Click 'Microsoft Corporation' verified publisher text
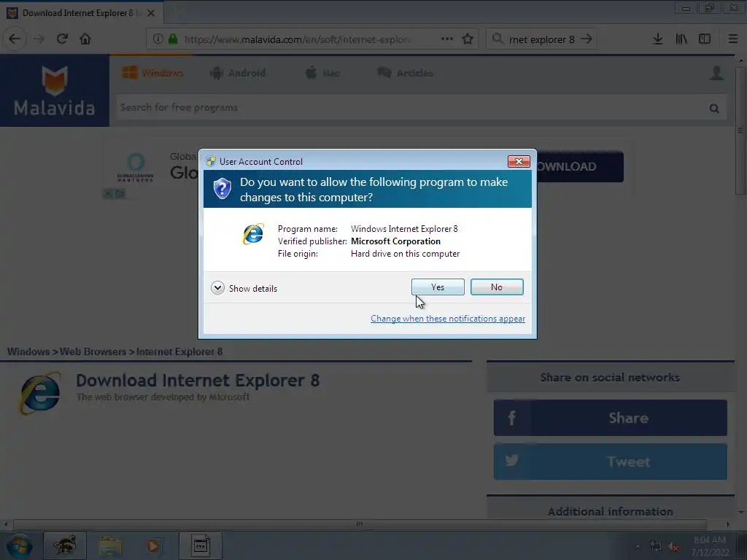The height and width of the screenshot is (560, 747). 395,241
